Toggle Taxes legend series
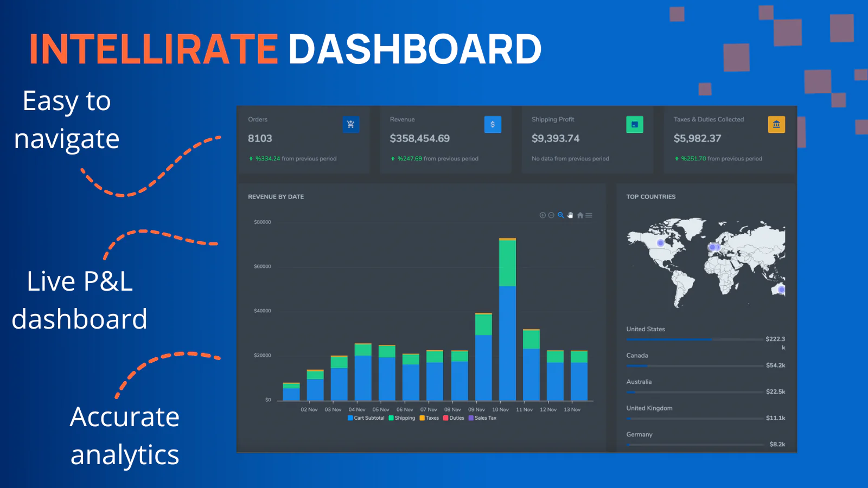868x488 pixels. pyautogui.click(x=429, y=418)
